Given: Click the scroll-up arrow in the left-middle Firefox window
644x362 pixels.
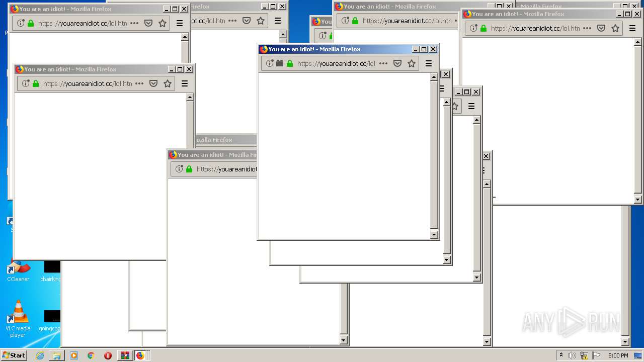Looking at the screenshot, I should pyautogui.click(x=190, y=98).
